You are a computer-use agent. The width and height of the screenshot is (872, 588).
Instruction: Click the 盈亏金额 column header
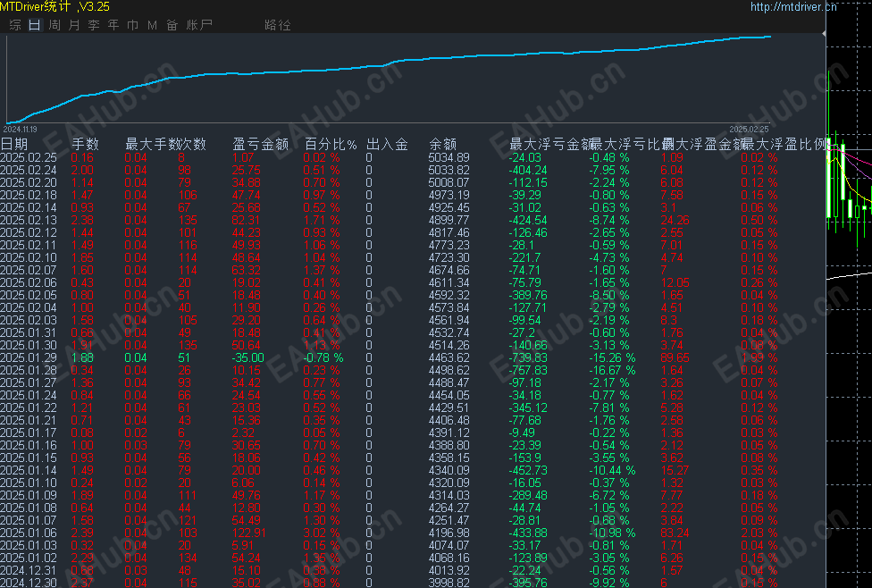click(x=260, y=145)
